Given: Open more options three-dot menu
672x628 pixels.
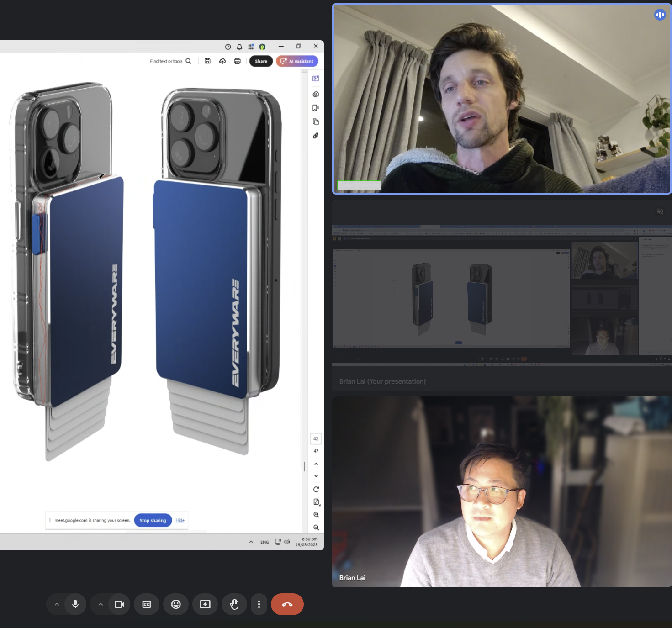Looking at the screenshot, I should (x=259, y=604).
